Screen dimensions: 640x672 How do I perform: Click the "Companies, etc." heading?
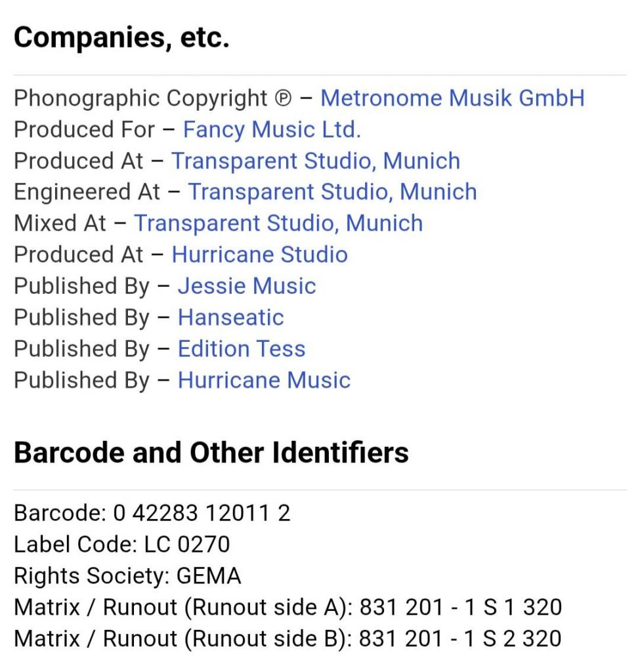tap(121, 39)
